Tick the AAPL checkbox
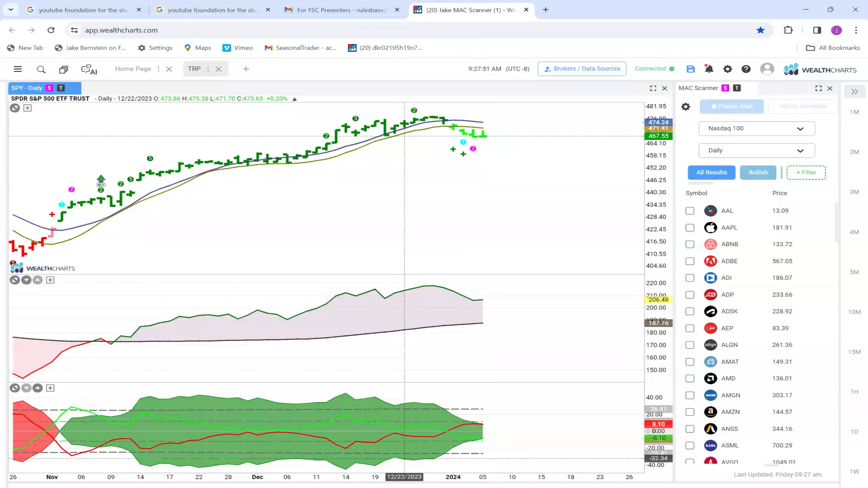This screenshot has height=488, width=868. pos(690,228)
